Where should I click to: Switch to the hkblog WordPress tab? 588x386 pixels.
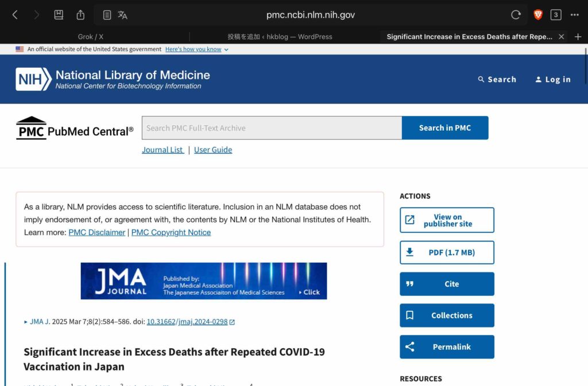(x=280, y=37)
